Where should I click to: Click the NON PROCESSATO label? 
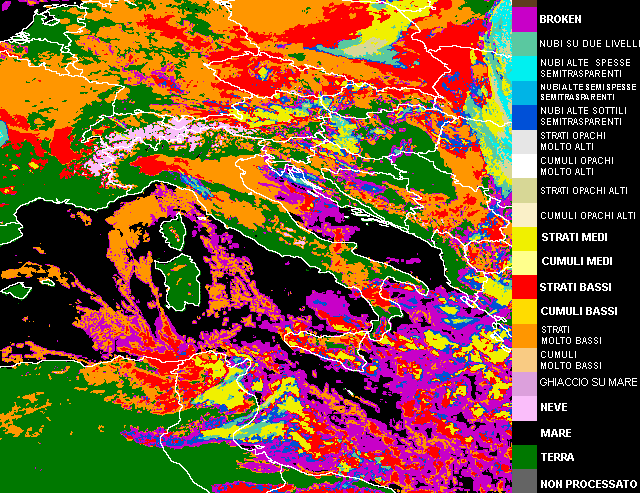pyautogui.click(x=588, y=484)
